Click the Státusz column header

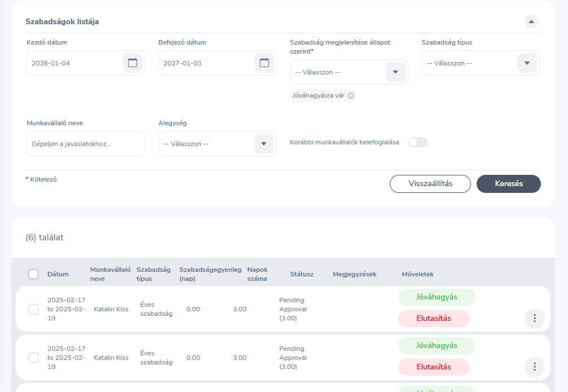pyautogui.click(x=302, y=274)
